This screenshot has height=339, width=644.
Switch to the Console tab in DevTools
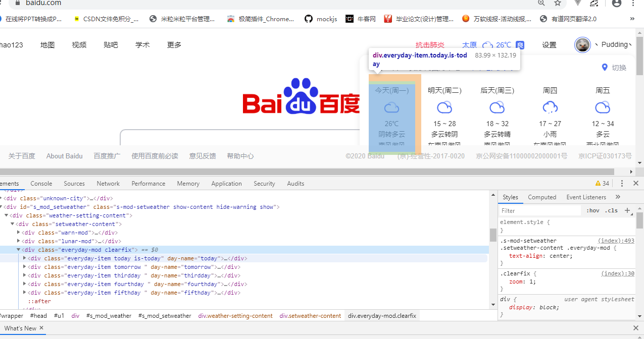pos(41,183)
